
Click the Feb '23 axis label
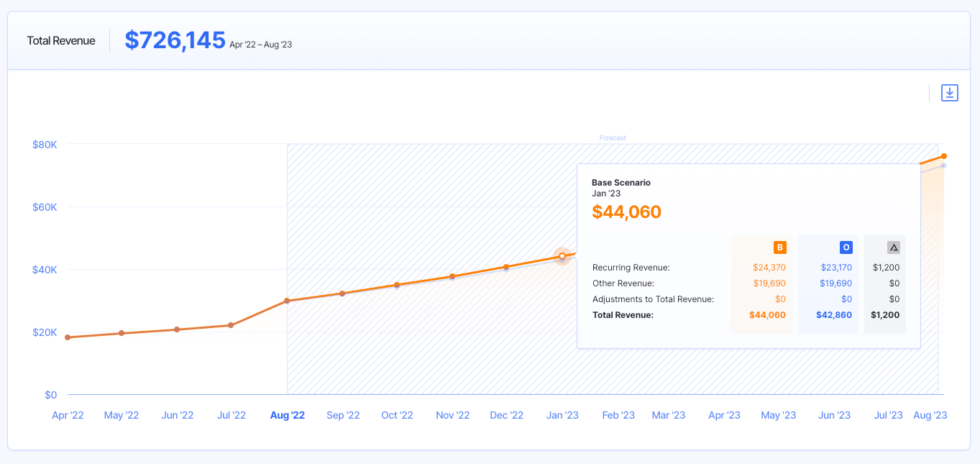point(618,415)
